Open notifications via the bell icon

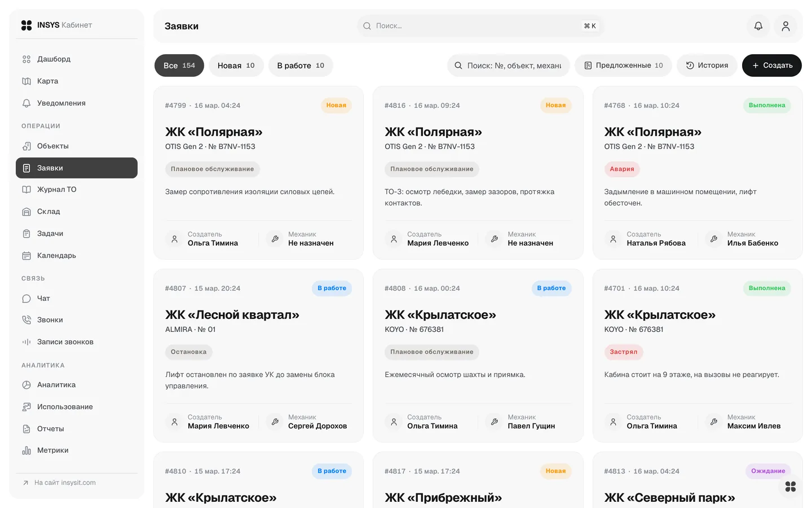coord(758,26)
